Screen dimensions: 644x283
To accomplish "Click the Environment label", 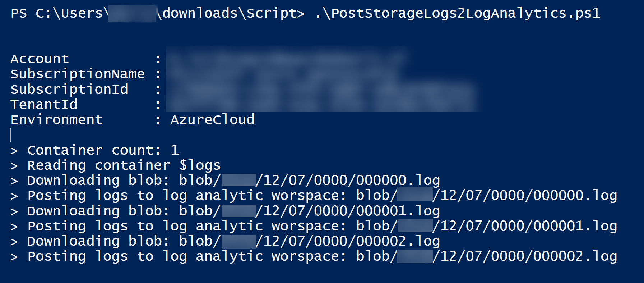I will click(57, 119).
